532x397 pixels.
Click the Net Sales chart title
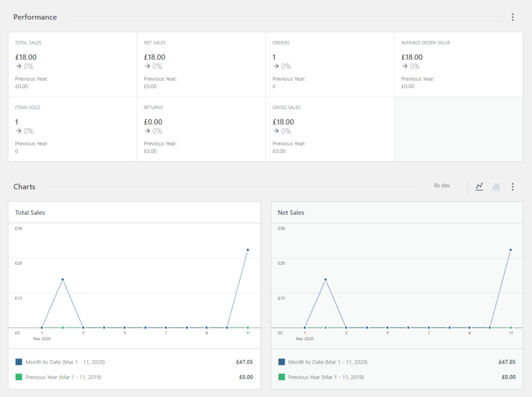pos(291,212)
